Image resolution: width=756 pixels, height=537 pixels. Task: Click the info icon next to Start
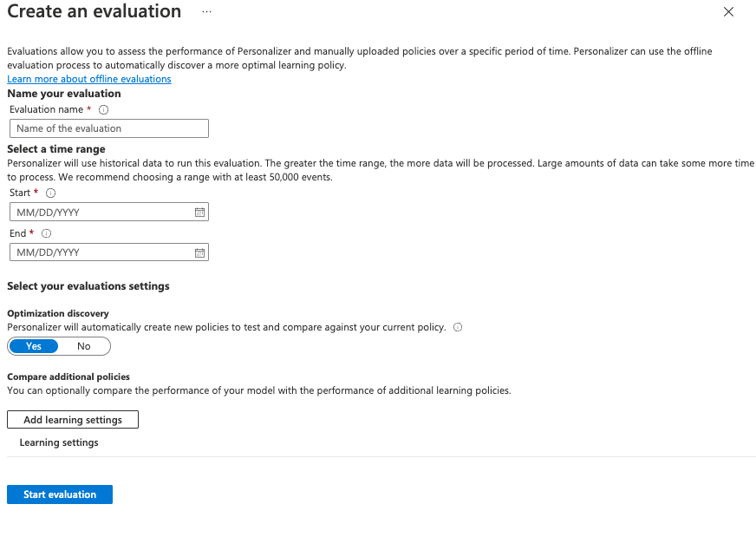pos(50,193)
